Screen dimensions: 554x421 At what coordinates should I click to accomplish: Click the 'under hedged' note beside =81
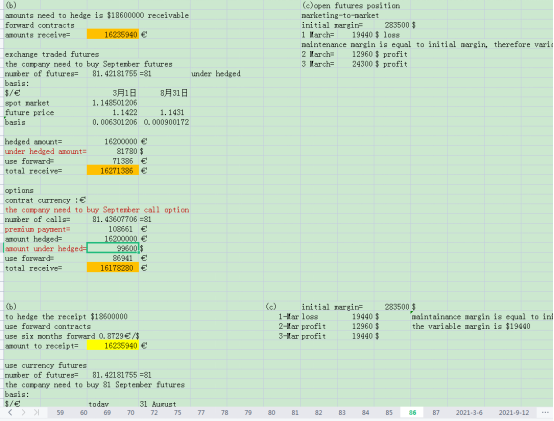pyautogui.click(x=216, y=74)
